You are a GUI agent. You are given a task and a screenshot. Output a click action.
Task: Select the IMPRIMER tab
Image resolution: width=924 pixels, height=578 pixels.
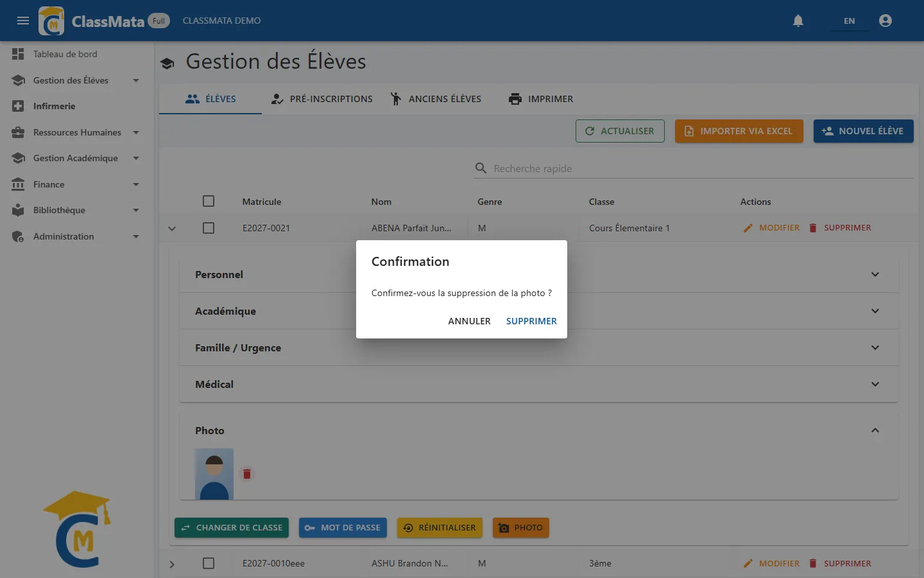point(541,99)
